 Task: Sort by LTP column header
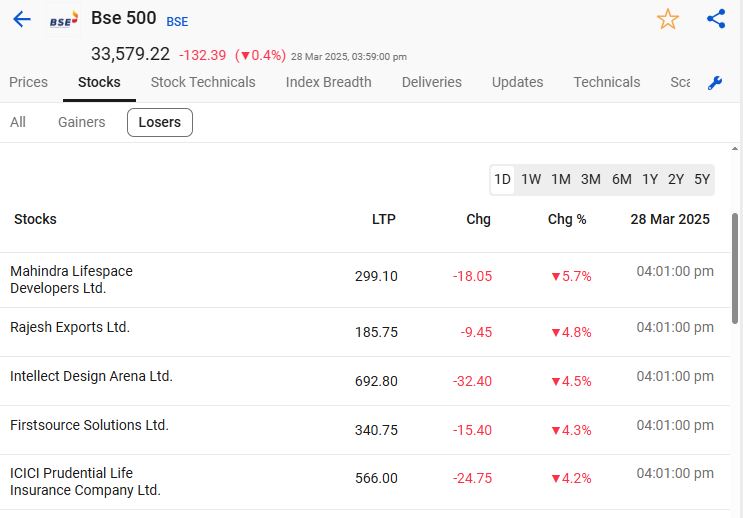point(384,219)
